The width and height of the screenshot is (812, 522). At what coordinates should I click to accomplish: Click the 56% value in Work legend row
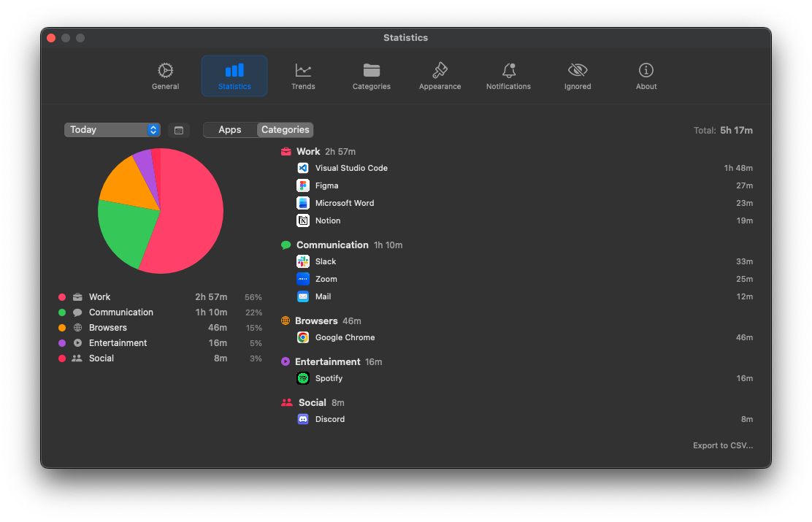click(253, 297)
